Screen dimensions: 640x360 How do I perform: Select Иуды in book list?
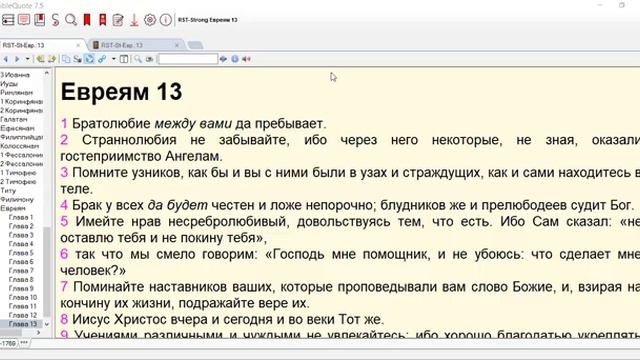coord(9,84)
